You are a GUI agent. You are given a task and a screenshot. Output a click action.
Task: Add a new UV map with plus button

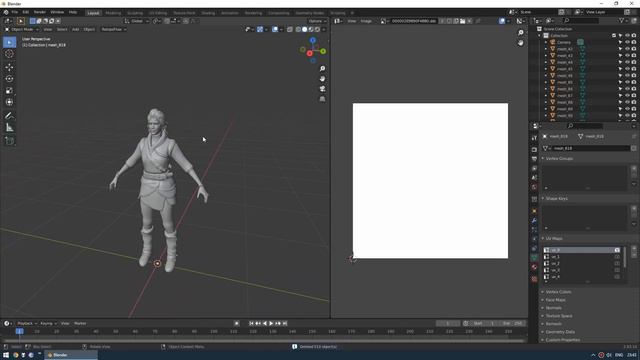click(x=634, y=249)
